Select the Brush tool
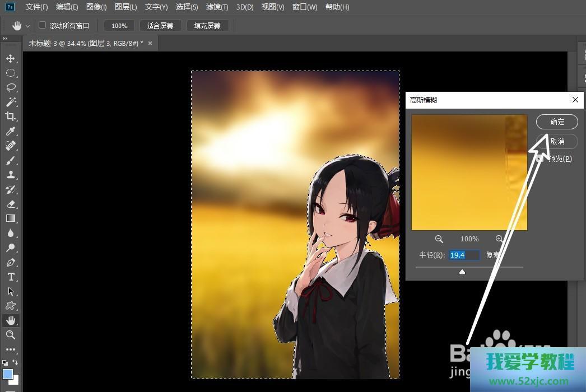586x392 pixels. pyautogui.click(x=10, y=161)
